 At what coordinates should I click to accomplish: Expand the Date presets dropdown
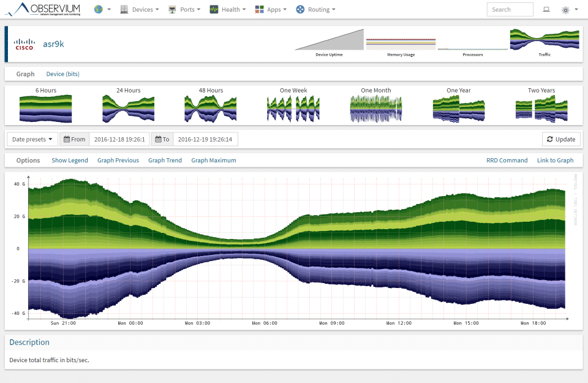pyautogui.click(x=32, y=139)
